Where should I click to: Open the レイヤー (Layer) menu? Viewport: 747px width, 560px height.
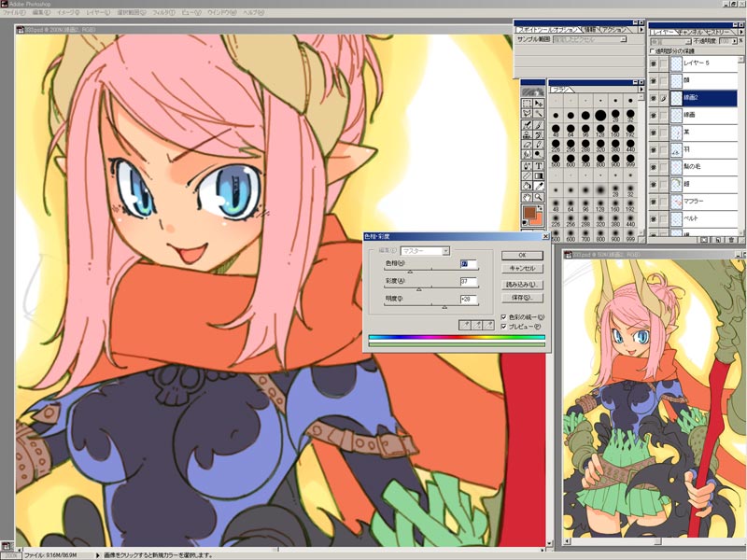pos(98,12)
